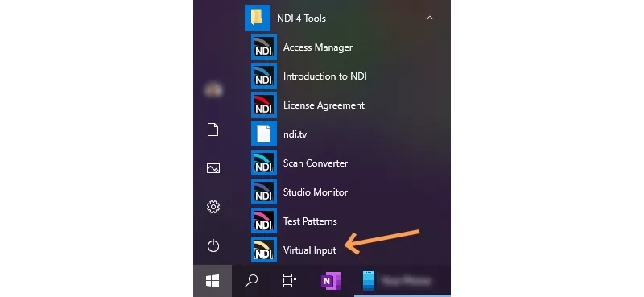Click the Introduction to NDI icon
This screenshot has width=644, height=297.
pyautogui.click(x=264, y=76)
